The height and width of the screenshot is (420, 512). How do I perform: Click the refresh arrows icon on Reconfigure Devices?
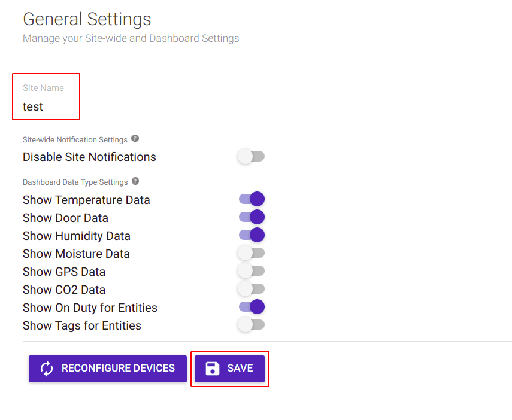pos(47,369)
